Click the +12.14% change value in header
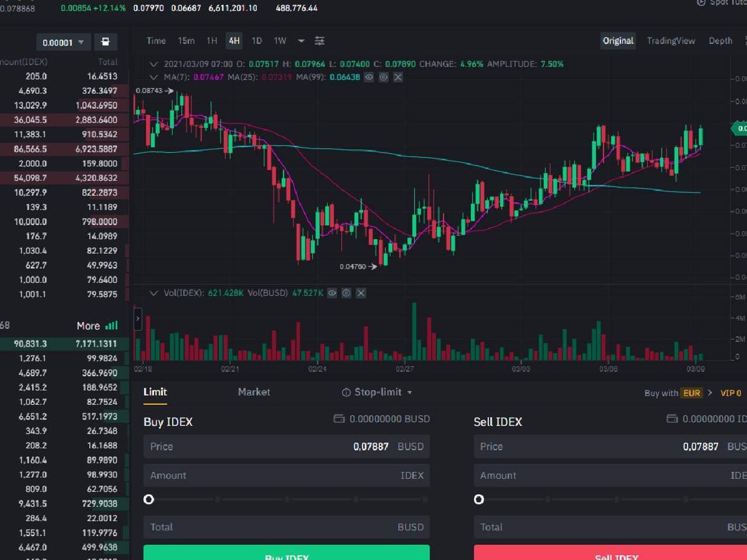 pyautogui.click(x=110, y=8)
